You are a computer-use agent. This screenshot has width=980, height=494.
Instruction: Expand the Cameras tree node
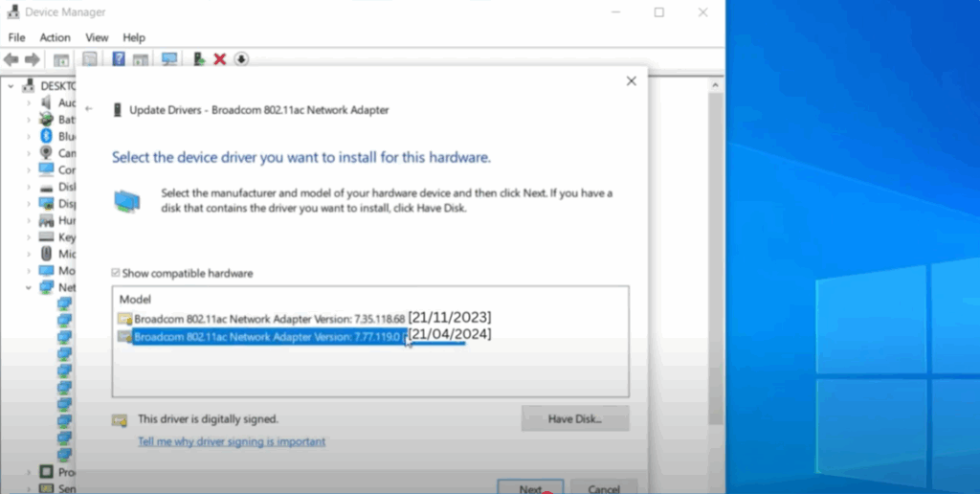(x=28, y=153)
